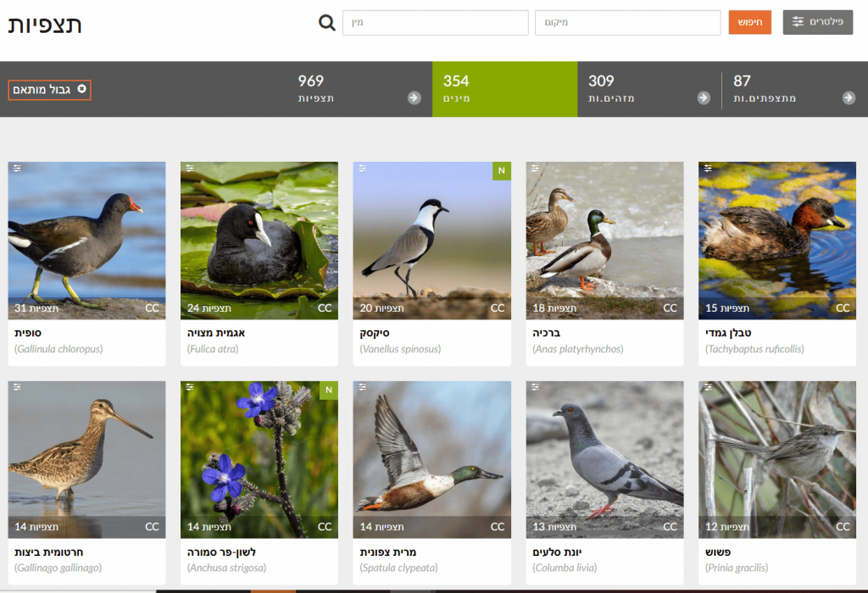Click the magnifying glass search icon

click(327, 23)
